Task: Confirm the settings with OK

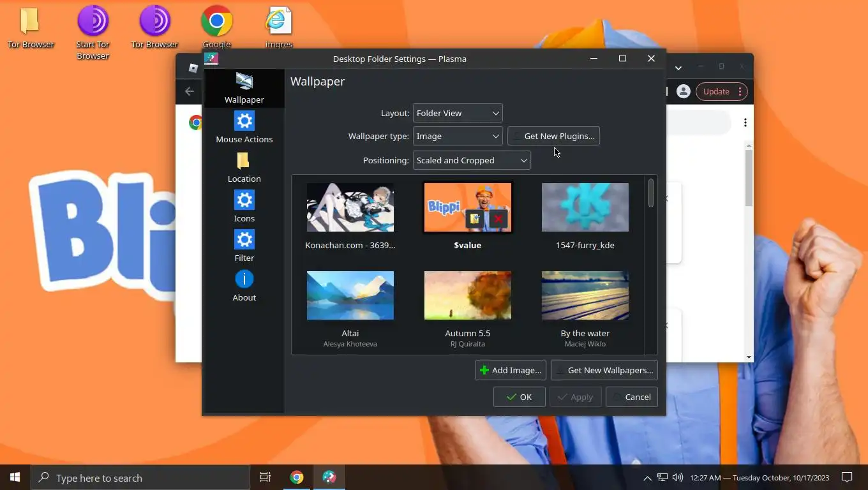Action: 520,397
